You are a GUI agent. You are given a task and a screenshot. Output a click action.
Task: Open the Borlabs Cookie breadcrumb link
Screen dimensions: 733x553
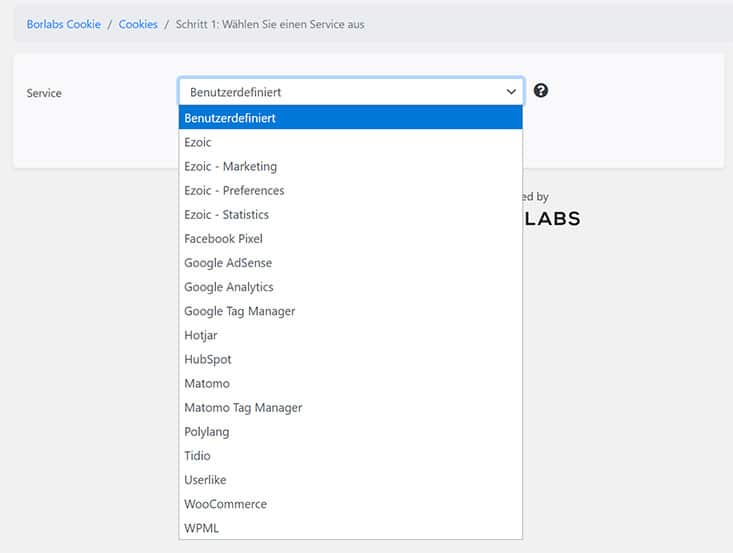(64, 24)
